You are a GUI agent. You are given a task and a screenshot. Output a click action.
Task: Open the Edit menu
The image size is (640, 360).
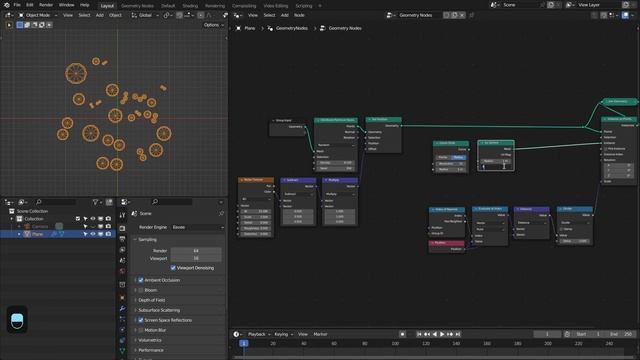pyautogui.click(x=30, y=5)
